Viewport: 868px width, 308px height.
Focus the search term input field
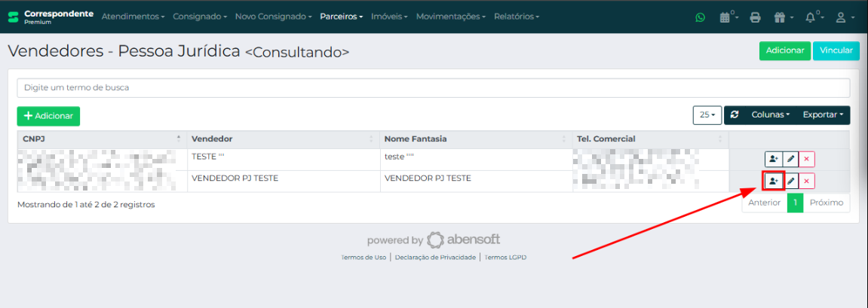click(433, 87)
